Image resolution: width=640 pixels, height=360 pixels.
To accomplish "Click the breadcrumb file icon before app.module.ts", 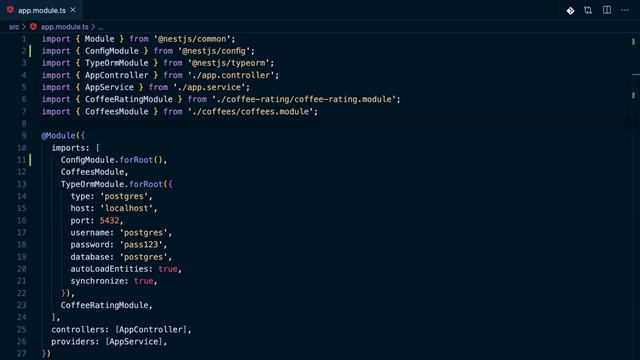I will click(x=33, y=27).
